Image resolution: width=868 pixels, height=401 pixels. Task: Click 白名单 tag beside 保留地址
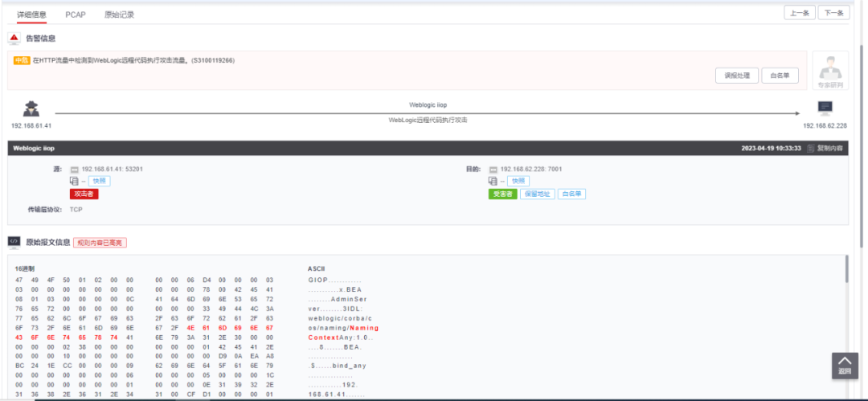(x=572, y=194)
